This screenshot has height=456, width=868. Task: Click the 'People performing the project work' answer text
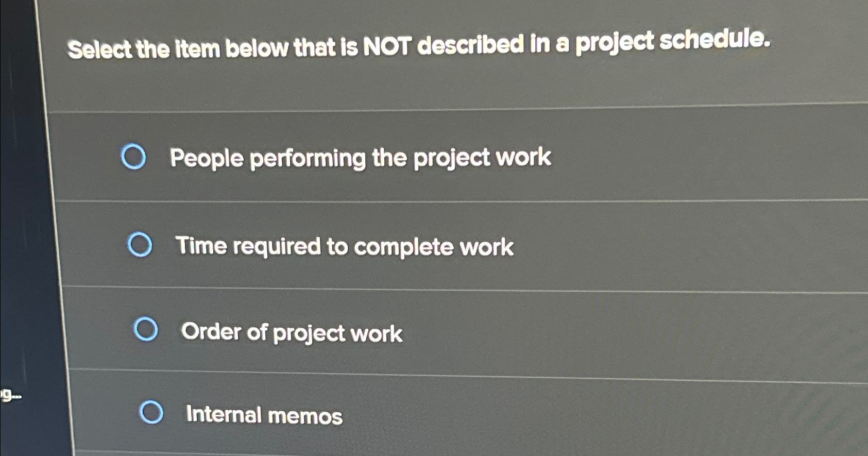(x=361, y=158)
